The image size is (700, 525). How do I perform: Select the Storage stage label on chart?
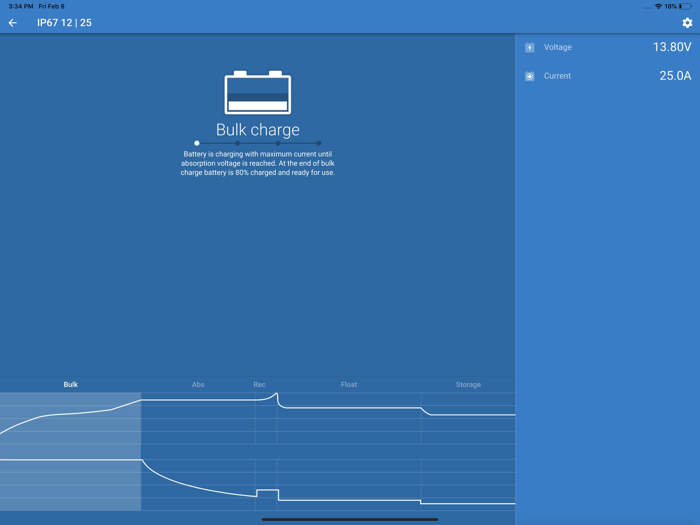(x=468, y=384)
